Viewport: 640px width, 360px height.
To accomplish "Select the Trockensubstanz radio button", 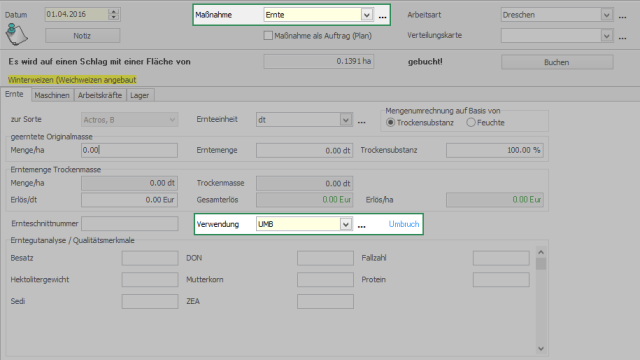I will tap(391, 122).
